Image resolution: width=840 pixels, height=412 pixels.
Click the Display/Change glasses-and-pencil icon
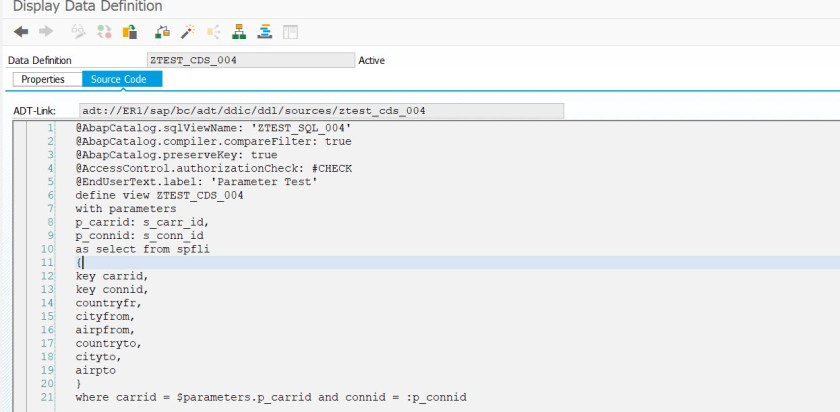click(79, 32)
